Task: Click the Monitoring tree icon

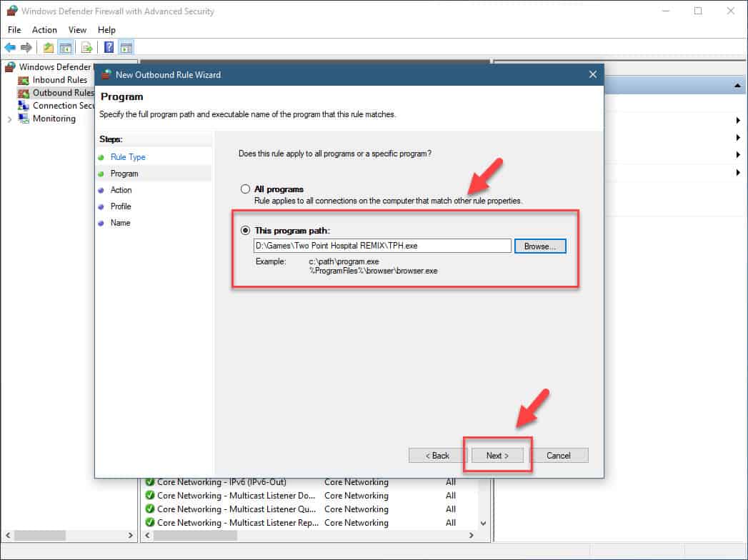Action: coord(24,119)
